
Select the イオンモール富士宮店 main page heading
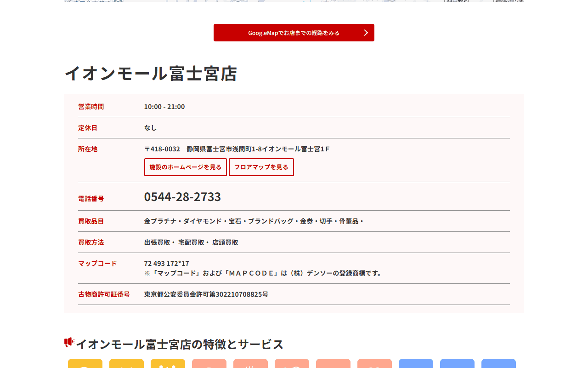pyautogui.click(x=151, y=74)
